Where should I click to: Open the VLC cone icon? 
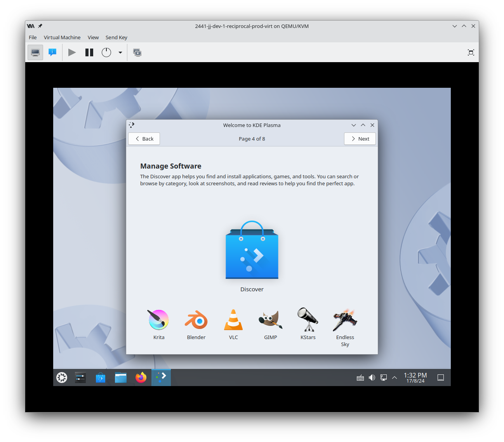click(x=233, y=320)
